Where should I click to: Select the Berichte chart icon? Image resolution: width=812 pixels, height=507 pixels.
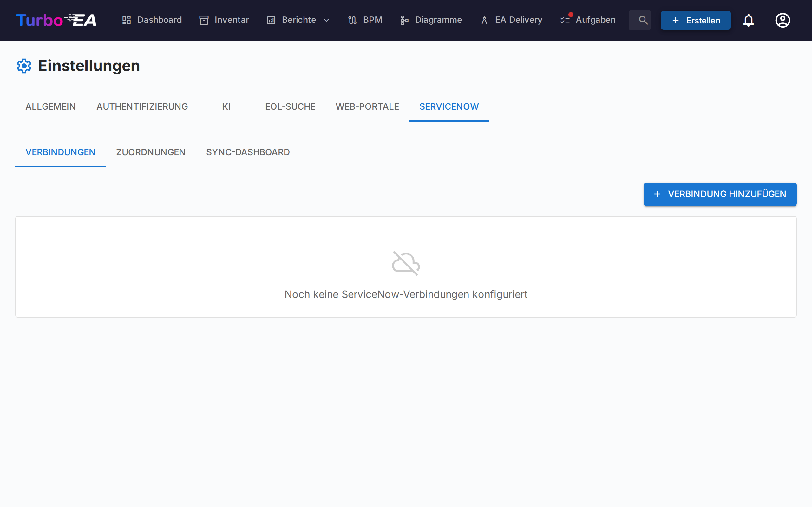coord(271,20)
